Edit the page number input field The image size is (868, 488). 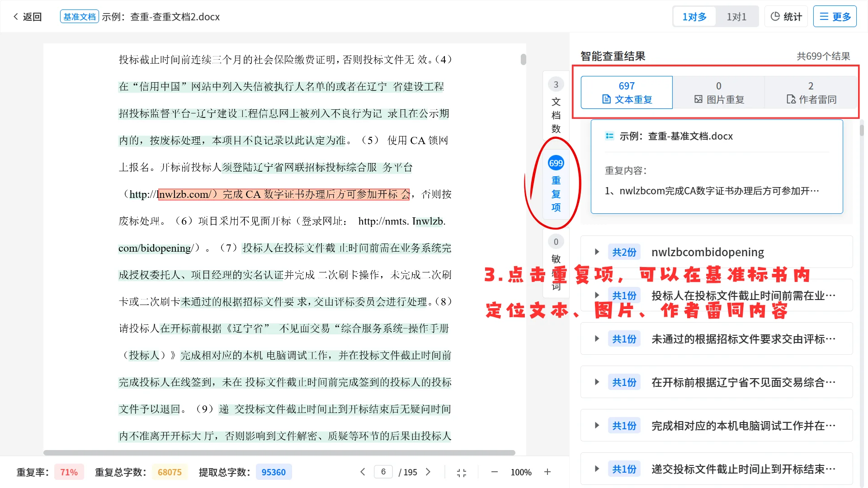(x=383, y=472)
